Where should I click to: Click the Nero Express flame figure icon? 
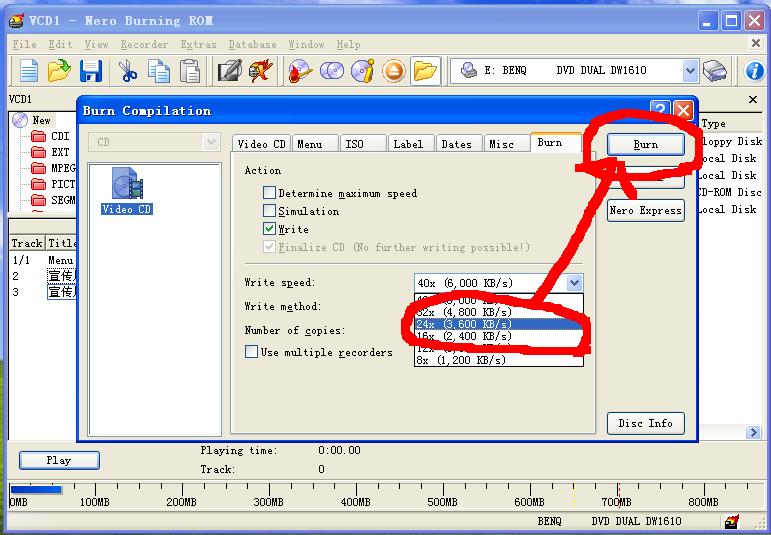261,71
